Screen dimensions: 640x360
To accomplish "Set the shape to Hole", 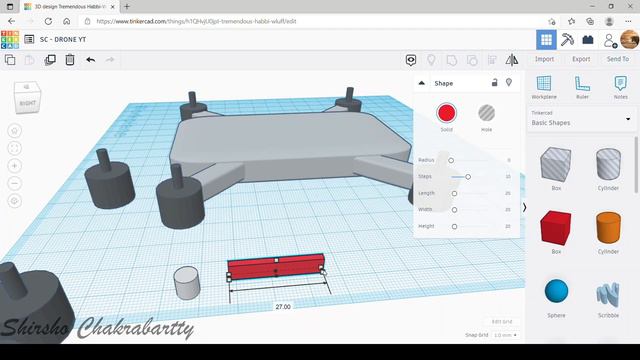I will pos(486,113).
